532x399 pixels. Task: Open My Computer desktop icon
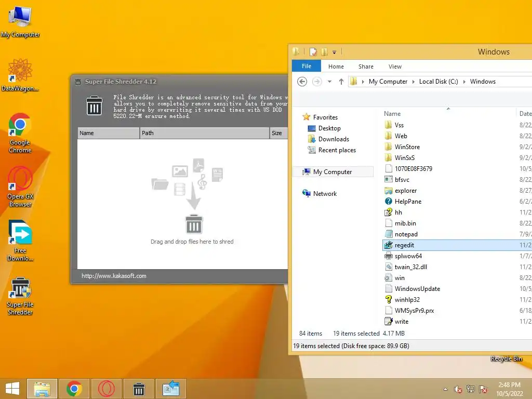click(x=20, y=22)
